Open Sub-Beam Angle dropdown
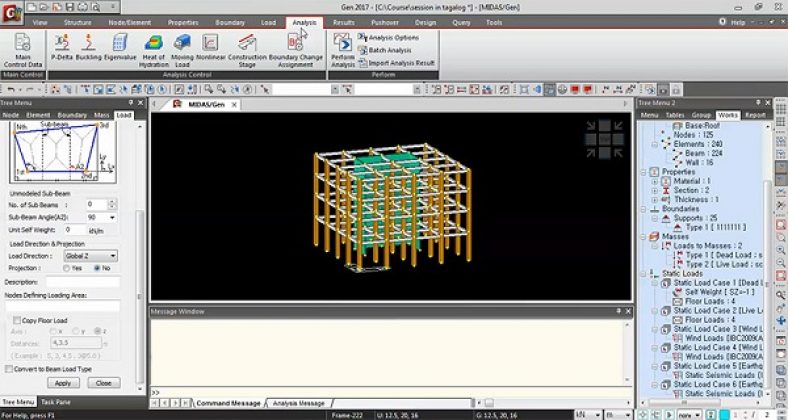The height and width of the screenshot is (420, 788). pyautogui.click(x=112, y=218)
